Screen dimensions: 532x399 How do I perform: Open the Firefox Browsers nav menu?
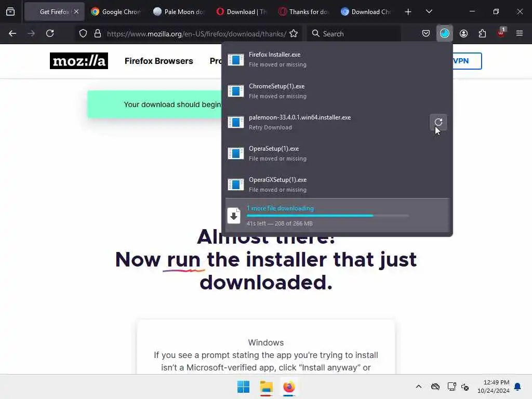159,61
